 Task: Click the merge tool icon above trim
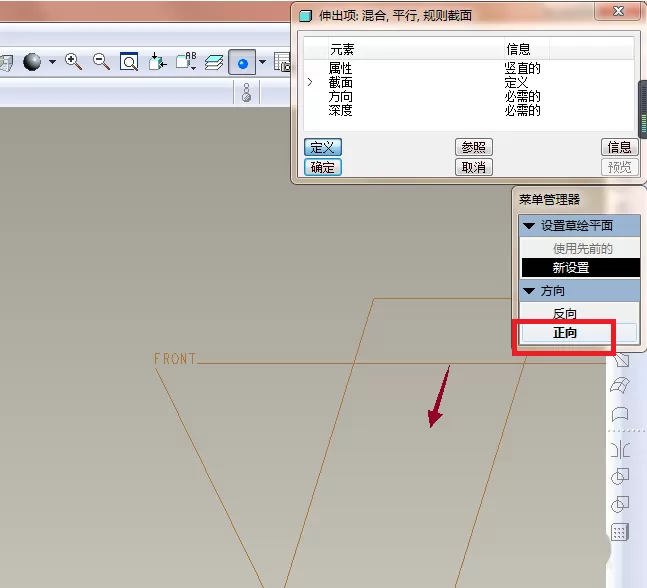620,476
